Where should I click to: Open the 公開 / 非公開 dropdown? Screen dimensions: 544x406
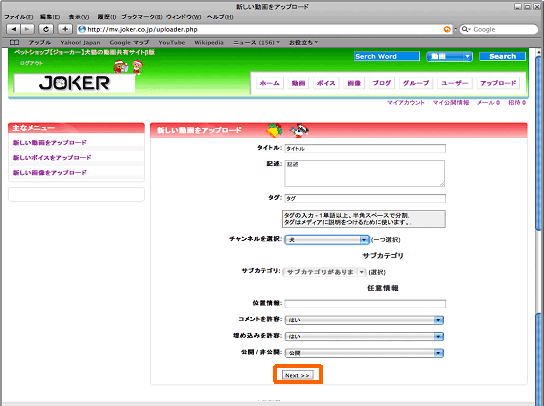[x=364, y=353]
